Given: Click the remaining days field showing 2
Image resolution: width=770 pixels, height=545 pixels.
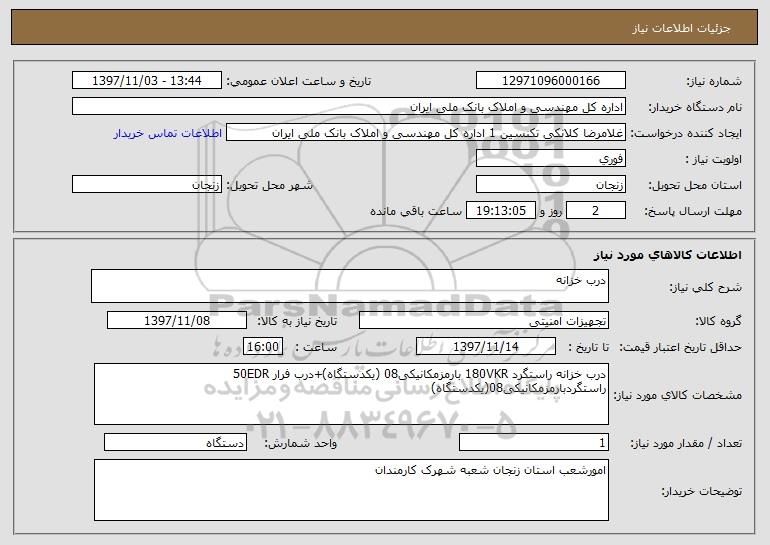Looking at the screenshot, I should [596, 211].
